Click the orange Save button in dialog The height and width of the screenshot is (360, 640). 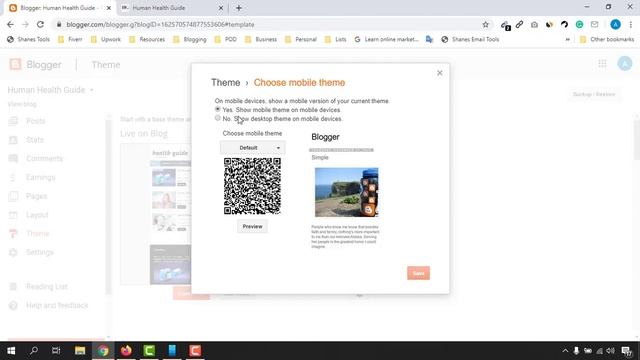(x=418, y=273)
